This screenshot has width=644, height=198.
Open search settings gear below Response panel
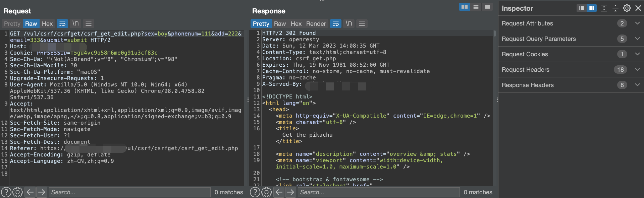click(266, 192)
